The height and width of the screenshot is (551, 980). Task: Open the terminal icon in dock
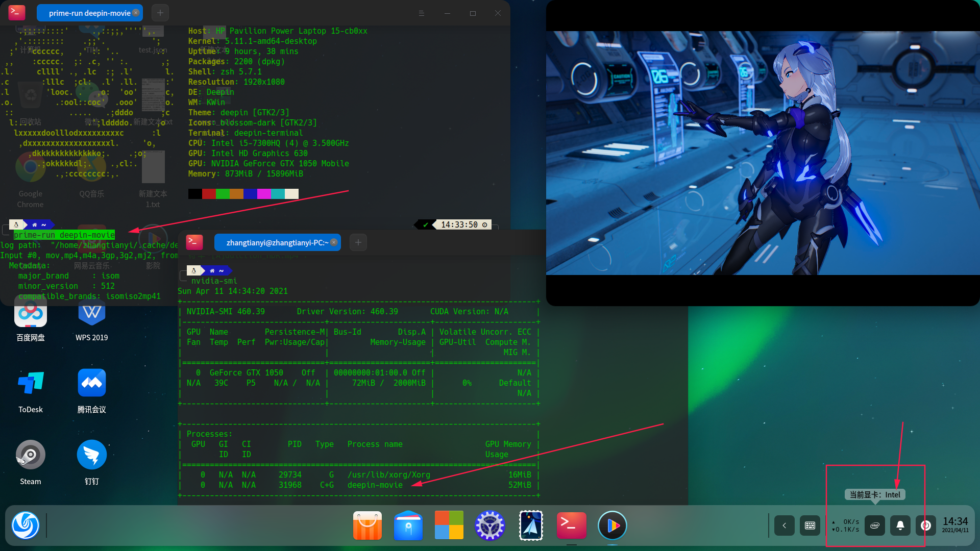click(x=571, y=525)
